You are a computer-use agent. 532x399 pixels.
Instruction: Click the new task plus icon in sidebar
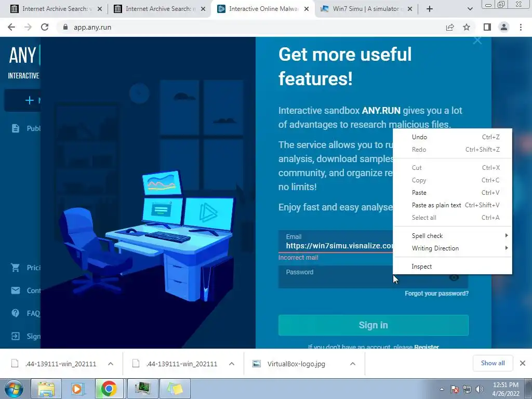pos(30,100)
